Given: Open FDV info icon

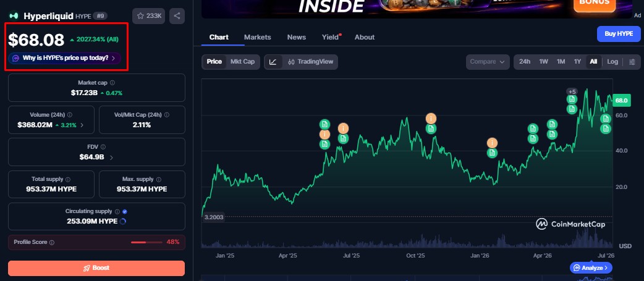Looking at the screenshot, I should pos(103,147).
